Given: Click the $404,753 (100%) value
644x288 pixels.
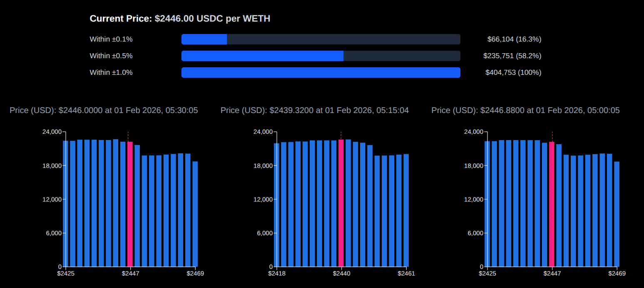Looking at the screenshot, I should (513, 73).
